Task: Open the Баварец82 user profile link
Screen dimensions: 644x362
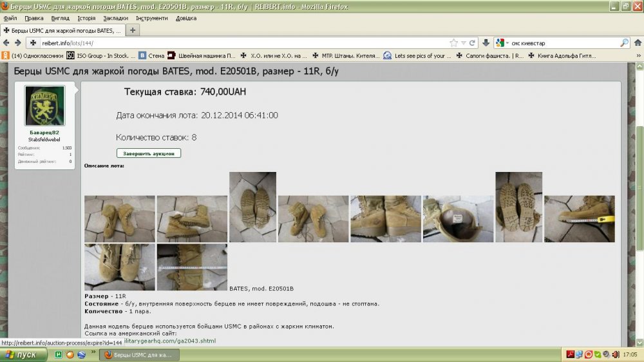Action: pos(44,132)
